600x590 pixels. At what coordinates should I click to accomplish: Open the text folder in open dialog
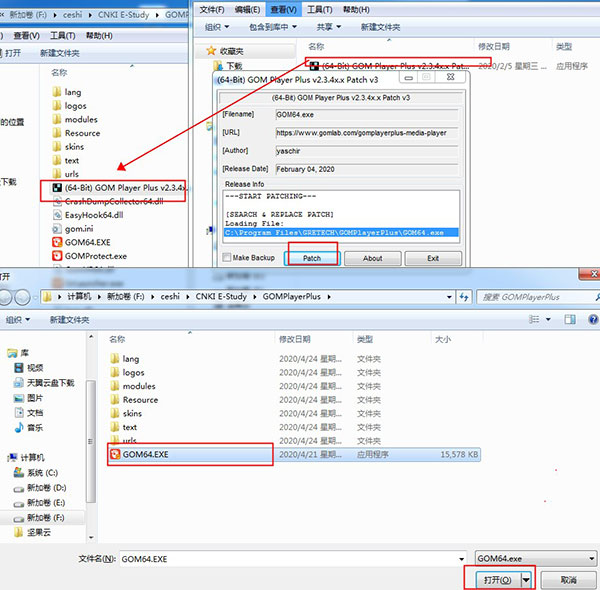click(124, 427)
